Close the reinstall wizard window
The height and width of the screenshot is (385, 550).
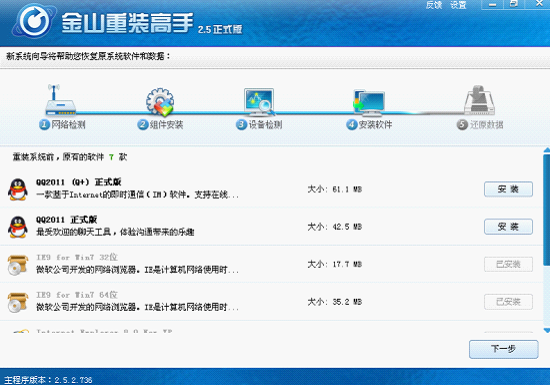(x=539, y=4)
